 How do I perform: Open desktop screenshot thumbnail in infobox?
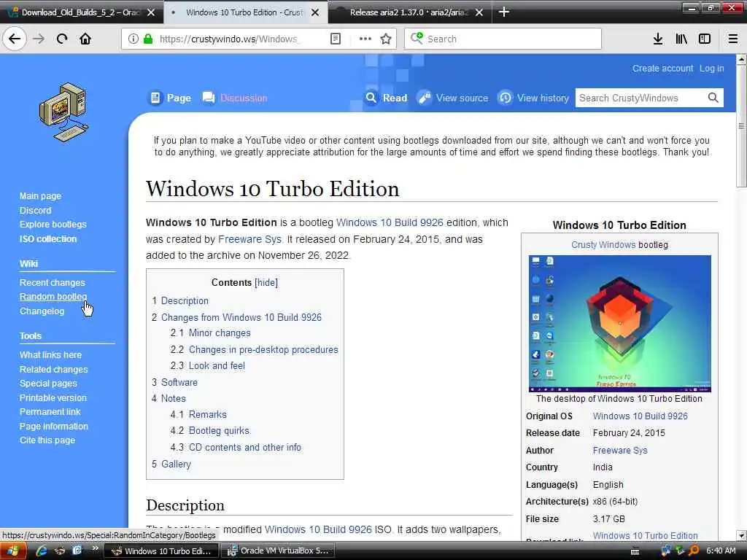[x=620, y=323]
